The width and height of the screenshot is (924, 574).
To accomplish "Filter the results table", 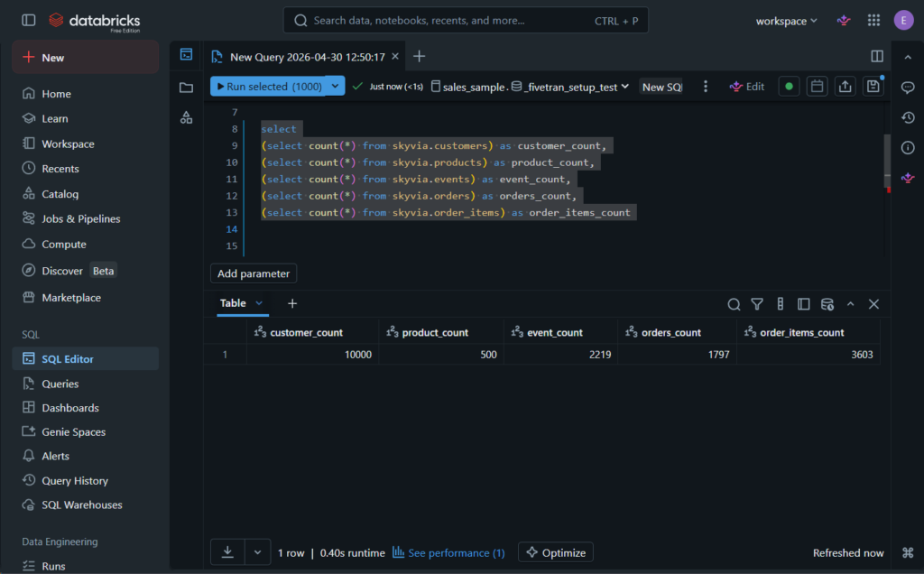I will [x=757, y=304].
